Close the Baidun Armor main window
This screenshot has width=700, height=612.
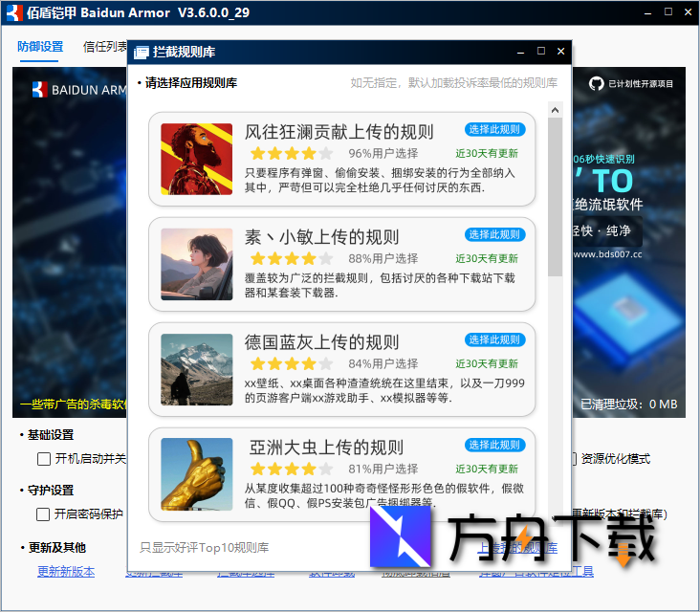coord(689,12)
